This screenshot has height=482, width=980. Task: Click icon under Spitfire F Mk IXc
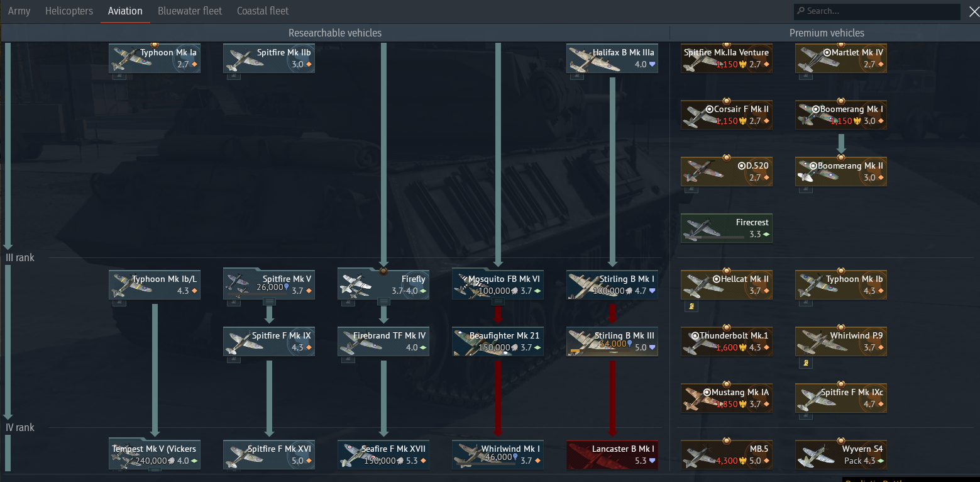(805, 416)
